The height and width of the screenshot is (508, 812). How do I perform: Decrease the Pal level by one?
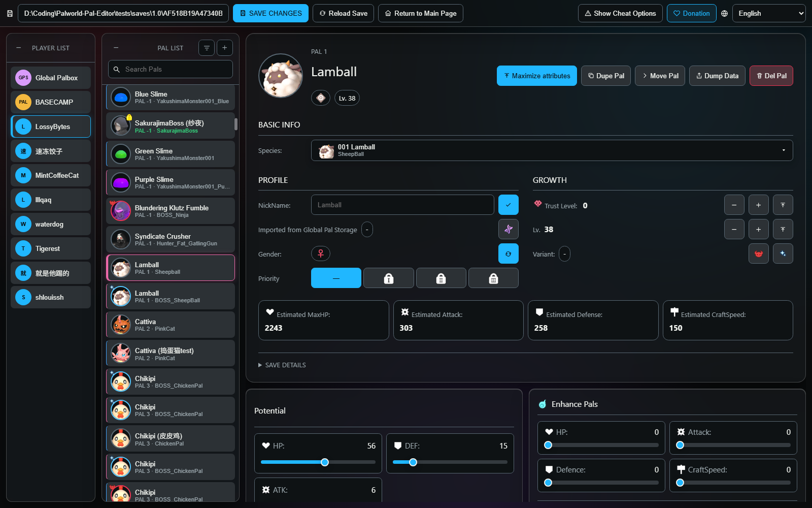pos(734,229)
